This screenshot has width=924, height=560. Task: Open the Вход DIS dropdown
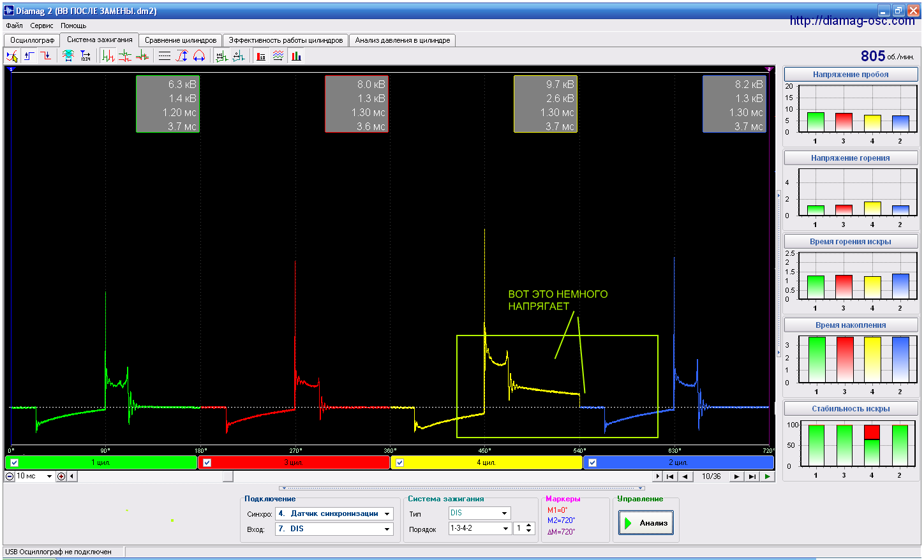(x=387, y=529)
